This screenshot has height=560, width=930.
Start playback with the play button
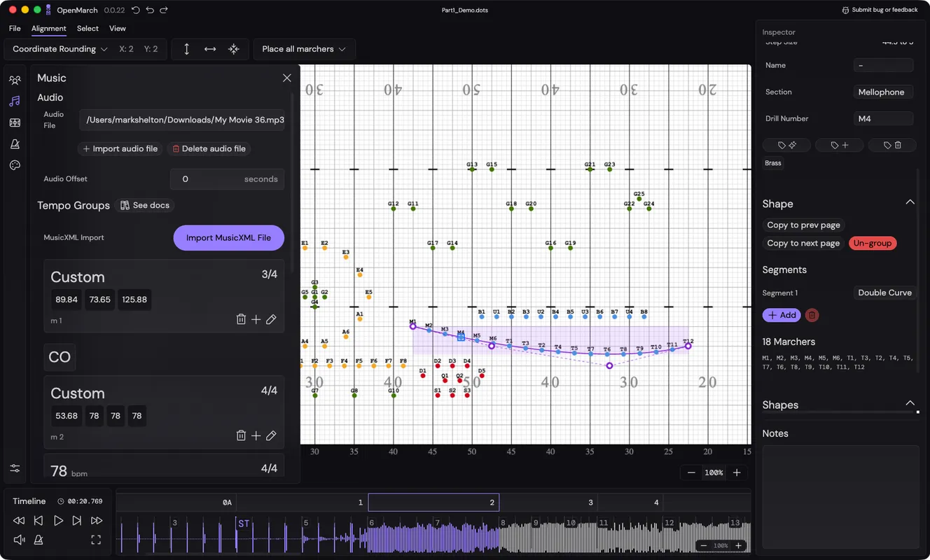click(58, 521)
